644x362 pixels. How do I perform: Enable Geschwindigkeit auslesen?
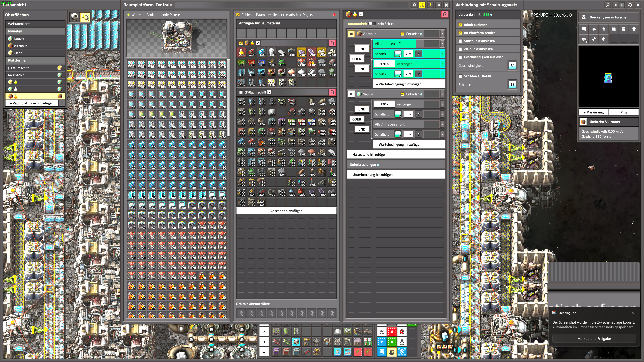tap(460, 57)
